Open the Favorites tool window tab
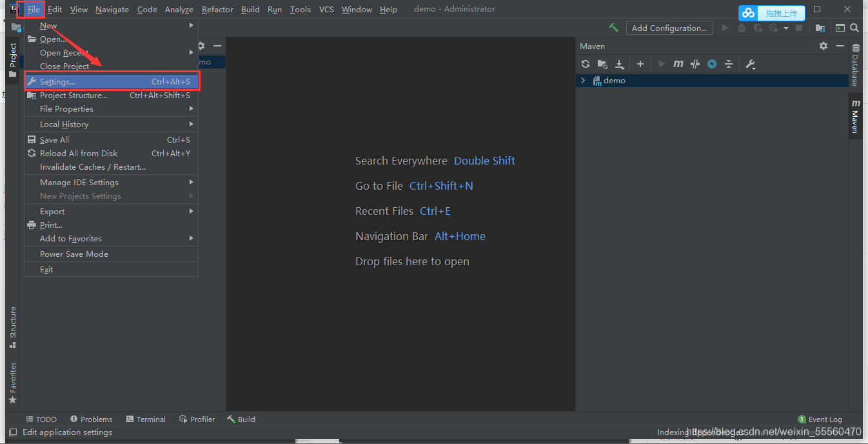868x444 pixels. click(13, 383)
